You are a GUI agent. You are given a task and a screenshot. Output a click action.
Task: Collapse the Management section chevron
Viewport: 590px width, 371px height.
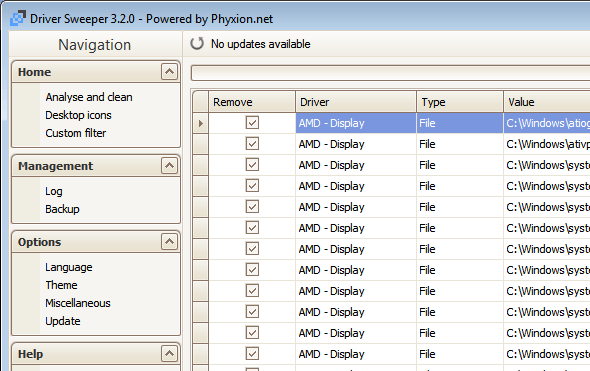tap(169, 166)
